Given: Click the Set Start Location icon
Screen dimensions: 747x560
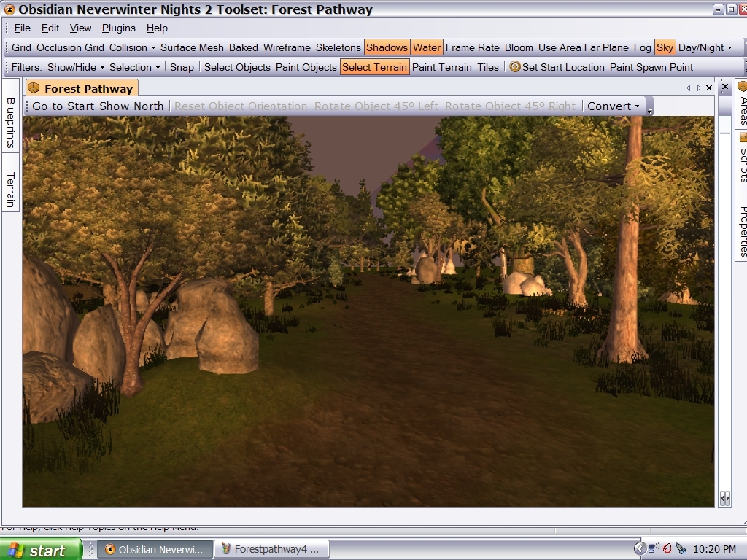Looking at the screenshot, I should [515, 67].
